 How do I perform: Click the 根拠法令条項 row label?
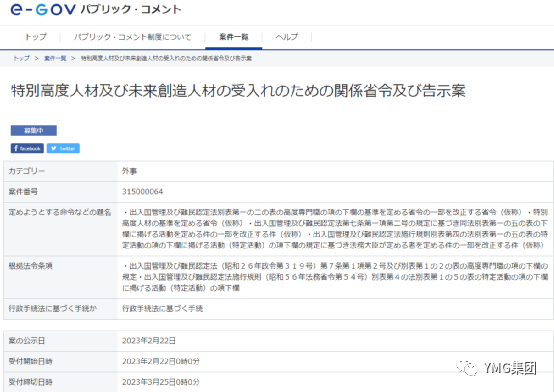click(30, 266)
